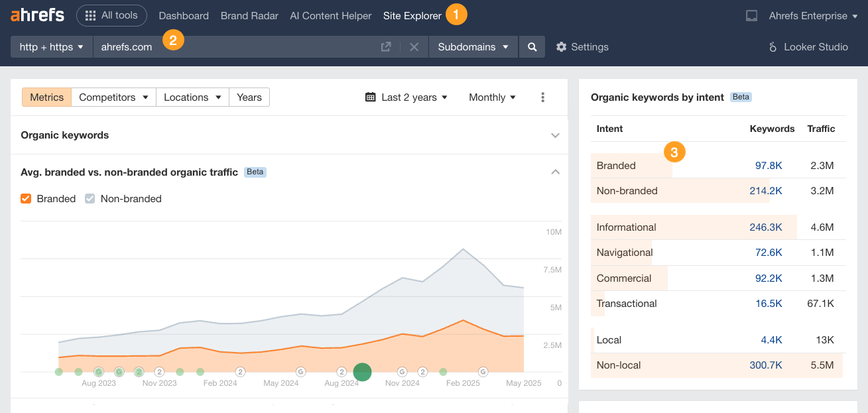Open Brand Radar from the top menu
The height and width of the screenshot is (413, 868).
pos(249,15)
